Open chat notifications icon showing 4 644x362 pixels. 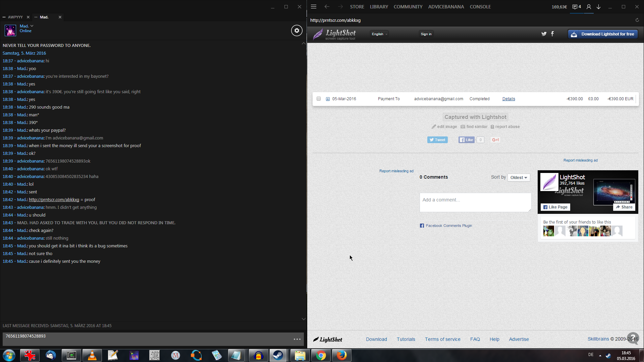point(576,7)
